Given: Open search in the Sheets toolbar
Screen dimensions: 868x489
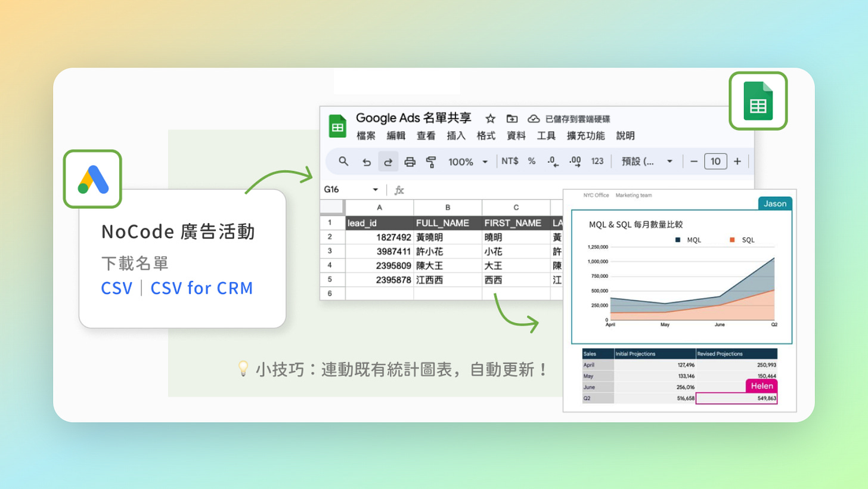Looking at the screenshot, I should pos(343,162).
